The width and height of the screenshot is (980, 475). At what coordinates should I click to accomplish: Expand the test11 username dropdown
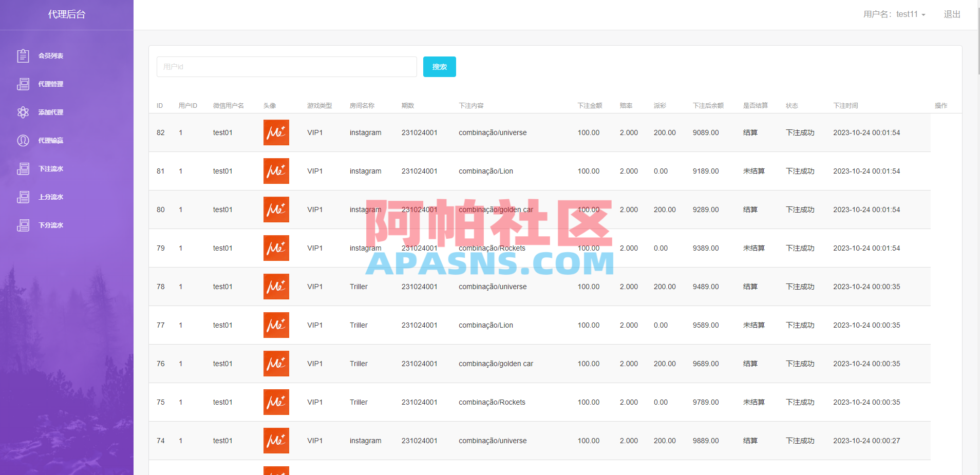[x=909, y=14]
